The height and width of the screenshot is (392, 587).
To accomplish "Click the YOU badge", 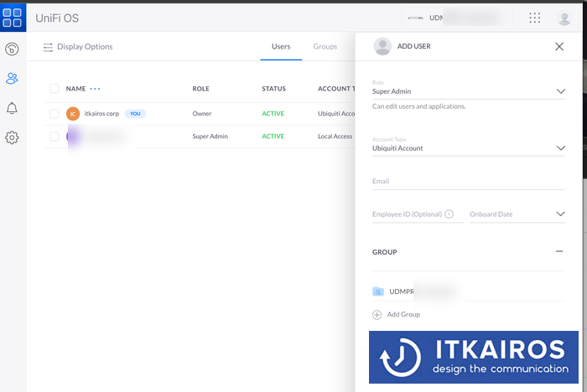I will [135, 114].
